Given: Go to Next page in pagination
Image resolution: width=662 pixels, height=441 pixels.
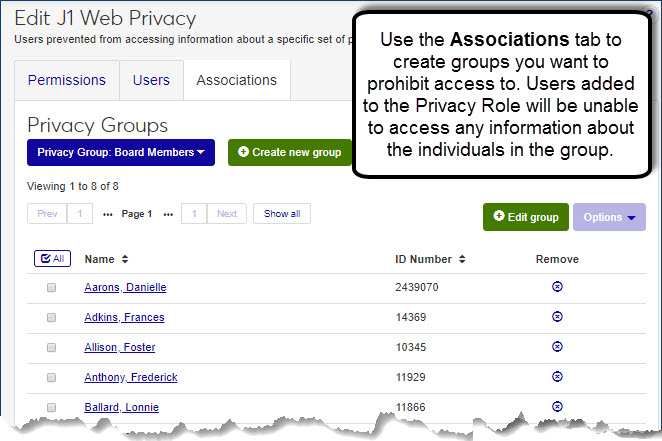Looking at the screenshot, I should [x=227, y=214].
